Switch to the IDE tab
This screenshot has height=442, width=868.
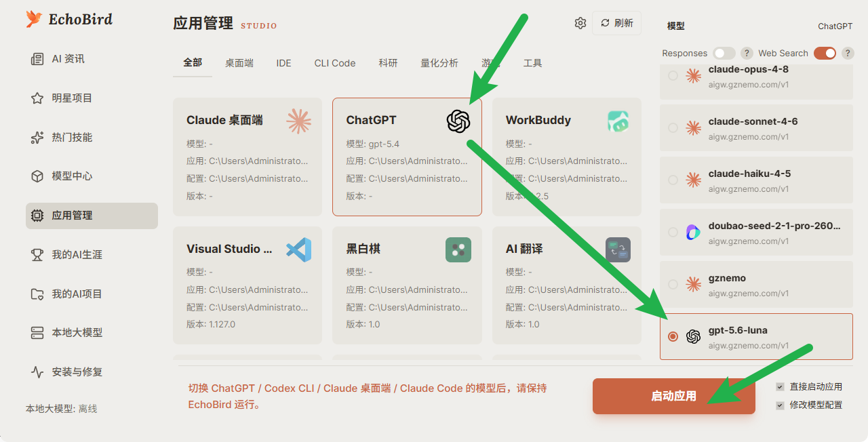click(283, 63)
